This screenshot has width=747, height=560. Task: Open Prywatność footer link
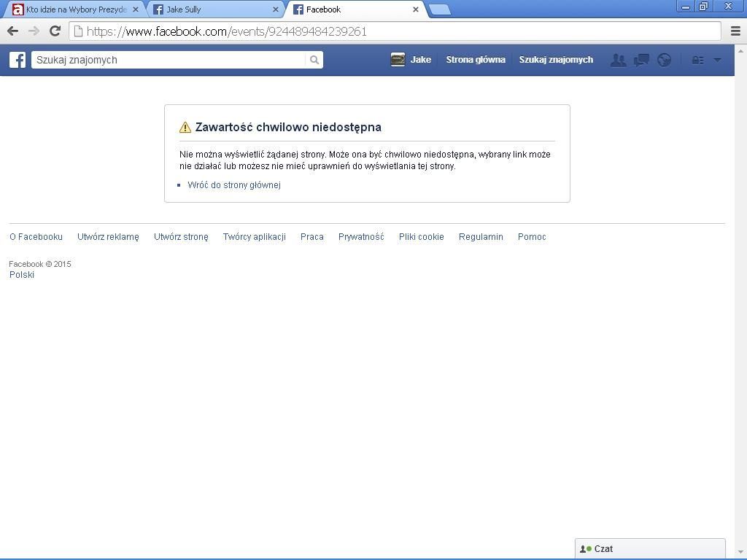pyautogui.click(x=361, y=237)
